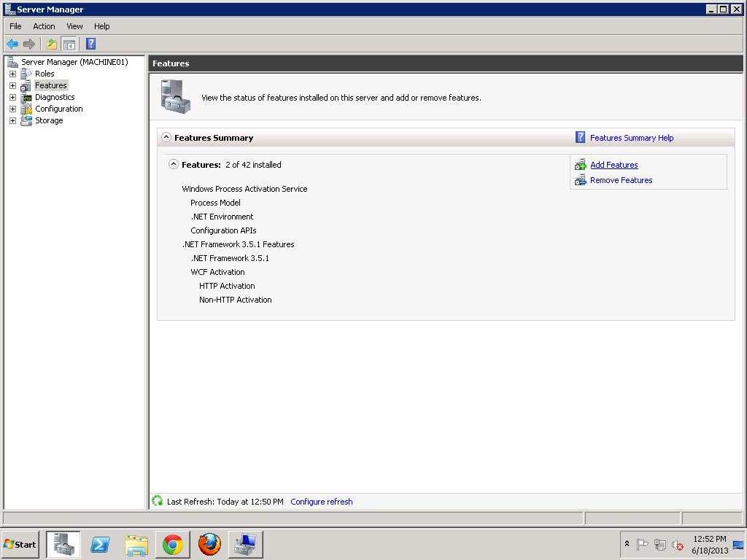Click the forward navigation arrow
Screen dimensions: 747x560
[28, 44]
